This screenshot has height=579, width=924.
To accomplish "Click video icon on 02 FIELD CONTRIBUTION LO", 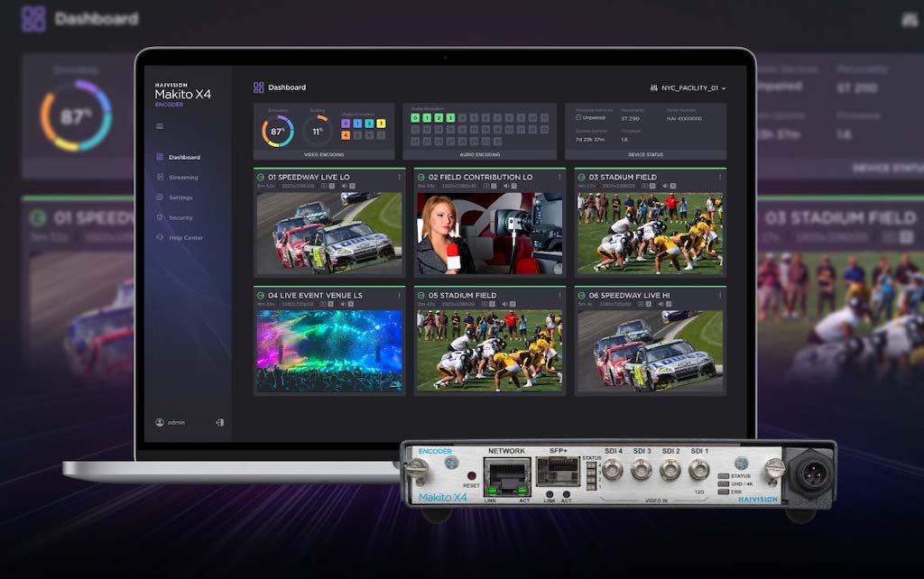I will click(486, 186).
